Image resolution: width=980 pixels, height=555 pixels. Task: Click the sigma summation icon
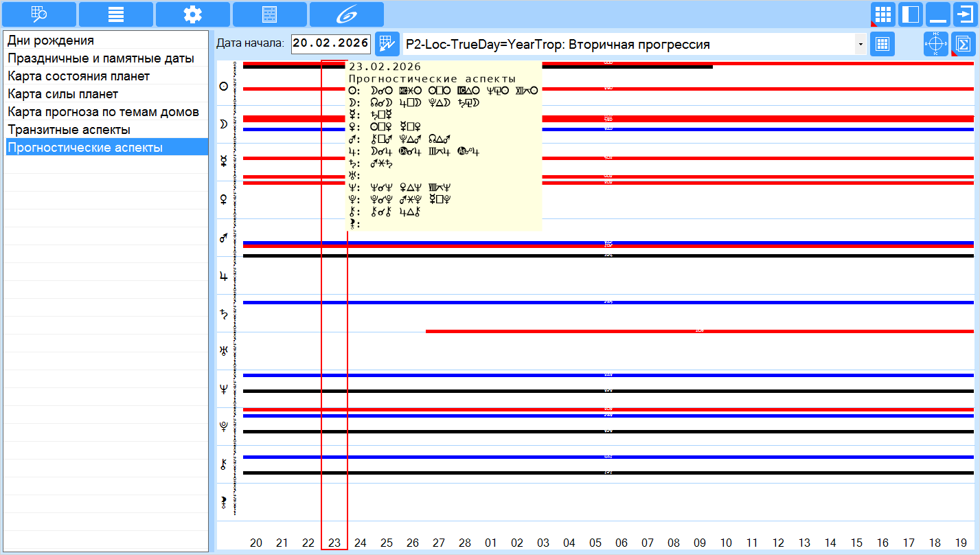point(964,45)
